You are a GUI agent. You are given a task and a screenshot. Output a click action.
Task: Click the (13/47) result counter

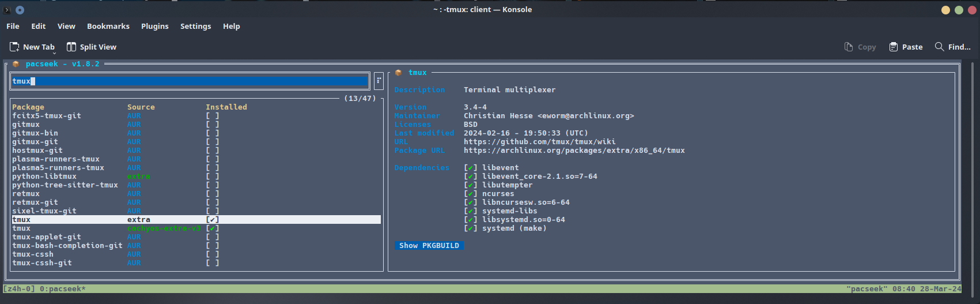360,99
